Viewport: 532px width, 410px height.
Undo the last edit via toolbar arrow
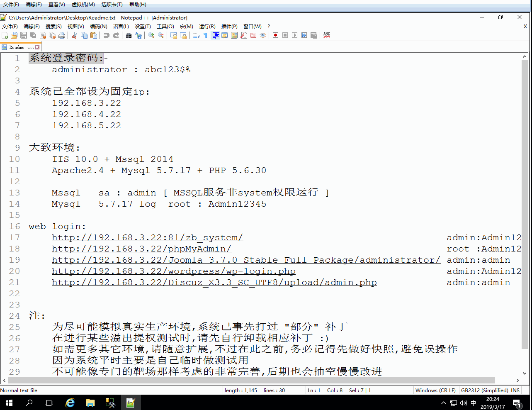(106, 35)
